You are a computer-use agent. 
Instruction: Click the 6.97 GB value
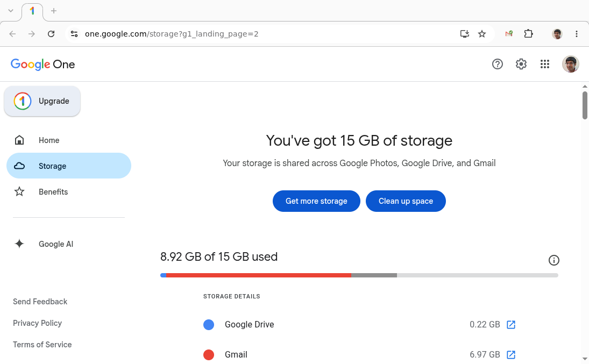coord(485,355)
